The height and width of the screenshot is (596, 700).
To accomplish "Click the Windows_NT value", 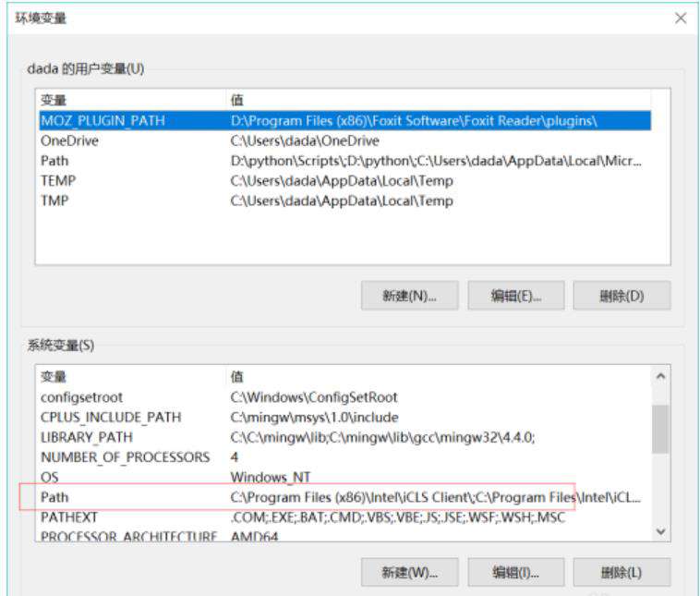I will coord(270,477).
